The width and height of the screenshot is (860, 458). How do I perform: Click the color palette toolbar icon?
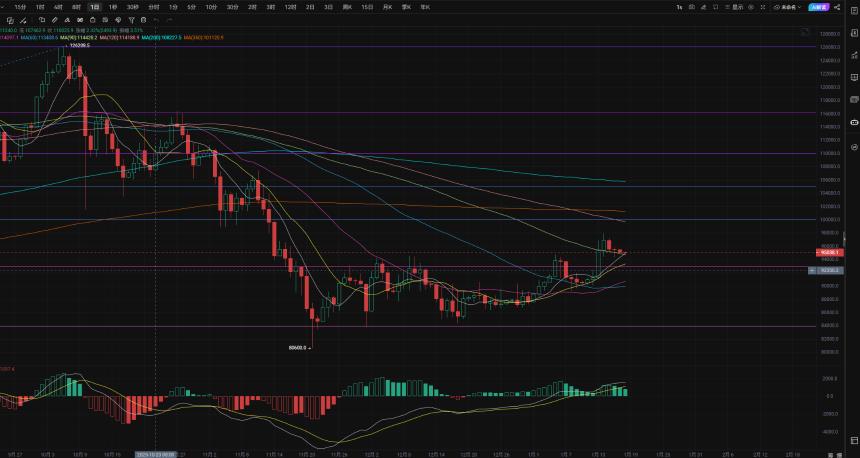coord(118,20)
